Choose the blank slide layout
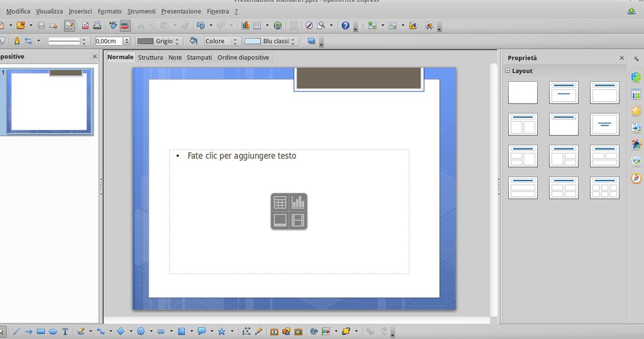 point(523,92)
